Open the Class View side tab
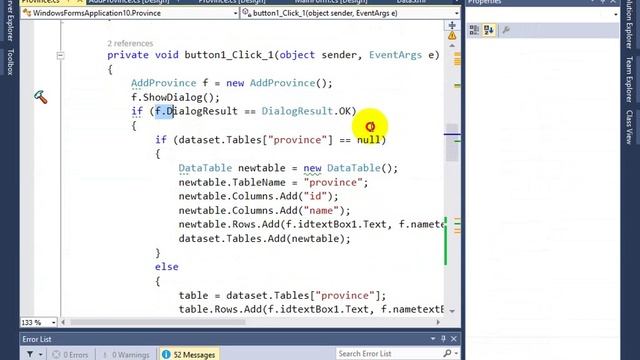The width and height of the screenshot is (640, 360). 629,127
